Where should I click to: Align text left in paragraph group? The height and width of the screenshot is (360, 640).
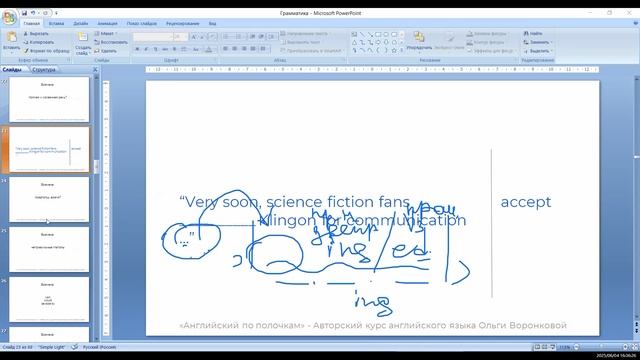[x=225, y=49]
